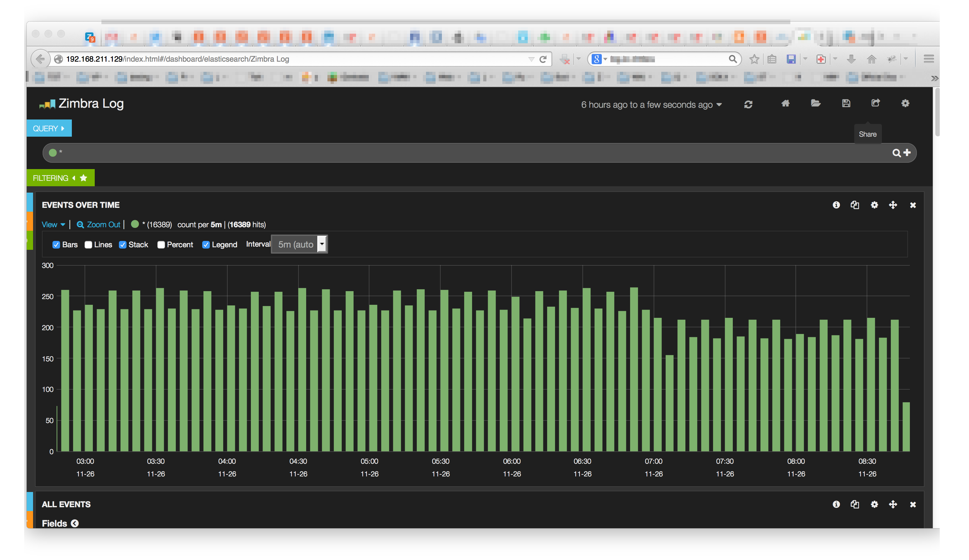Go back with the browser back arrow
The height and width of the screenshot is (560, 969).
(x=40, y=59)
